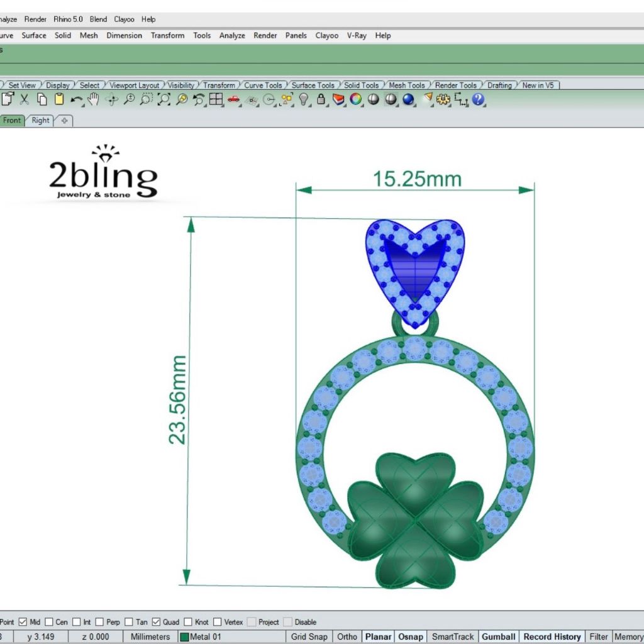644x644 pixels.
Task: Open the Curve Tools toolbar tab
Action: coord(263,85)
